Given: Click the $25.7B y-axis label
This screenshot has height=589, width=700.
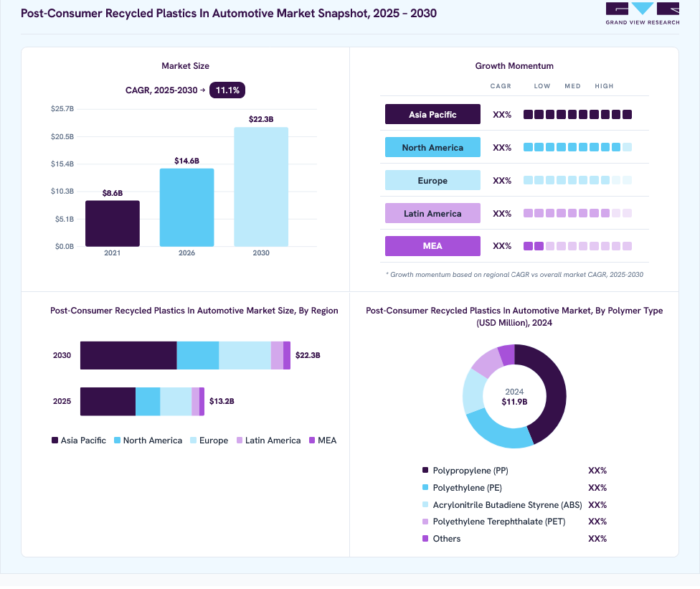Looking at the screenshot, I should pyautogui.click(x=62, y=108).
